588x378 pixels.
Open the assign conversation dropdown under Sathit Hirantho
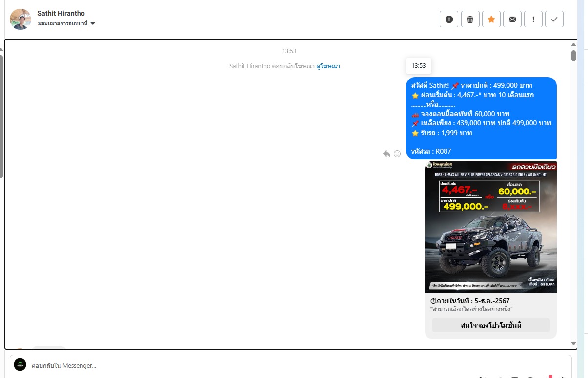(66, 23)
